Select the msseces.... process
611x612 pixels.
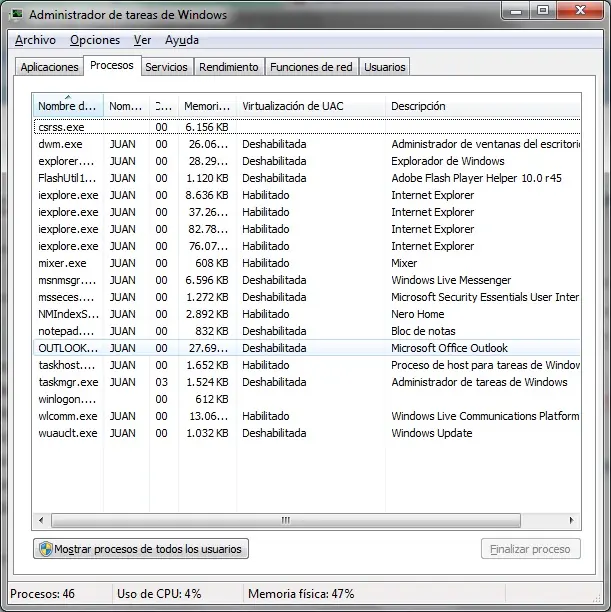[x=307, y=297]
